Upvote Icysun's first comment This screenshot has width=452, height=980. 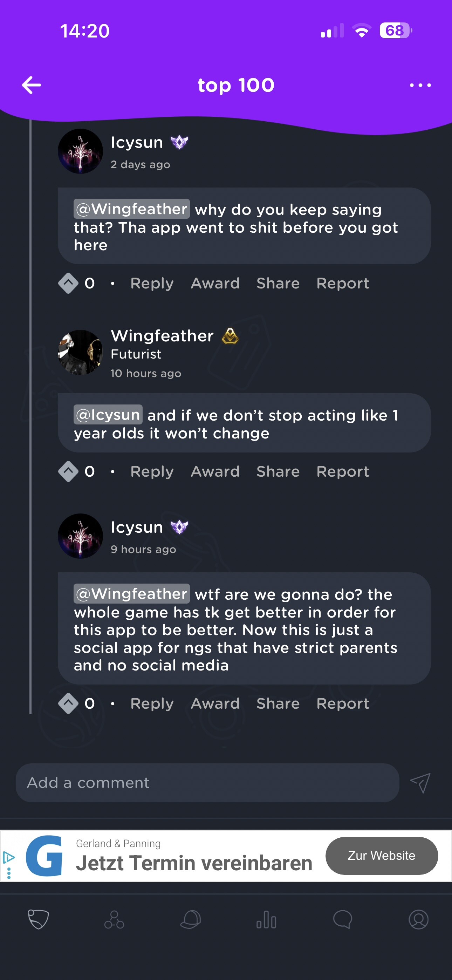click(x=68, y=283)
